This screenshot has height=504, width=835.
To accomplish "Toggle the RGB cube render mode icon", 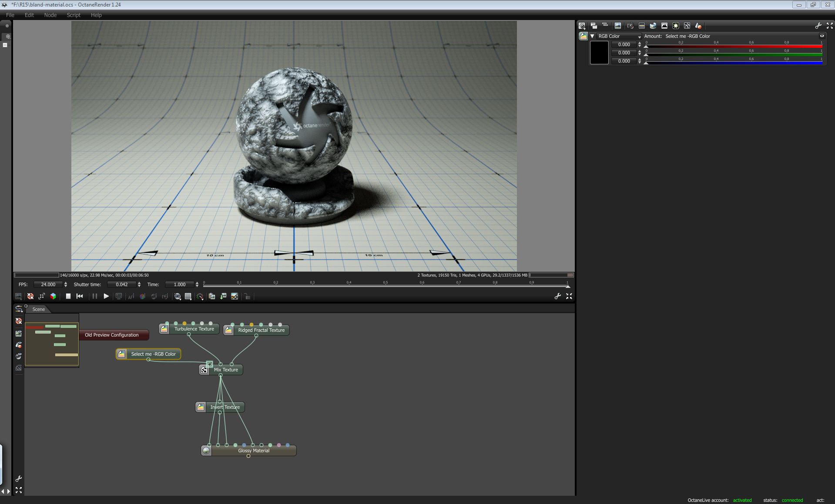I will [53, 296].
